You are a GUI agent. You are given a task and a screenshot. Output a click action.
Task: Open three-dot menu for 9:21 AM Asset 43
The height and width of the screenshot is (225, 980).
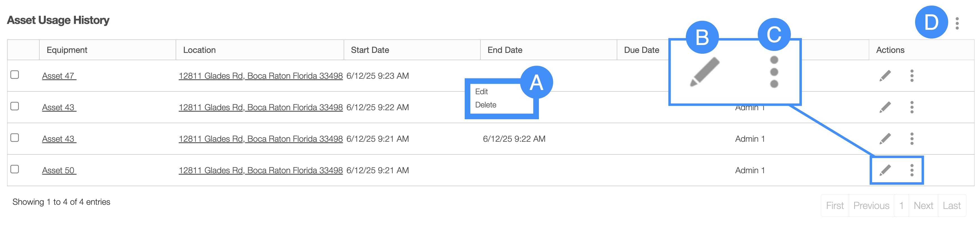pyautogui.click(x=911, y=139)
